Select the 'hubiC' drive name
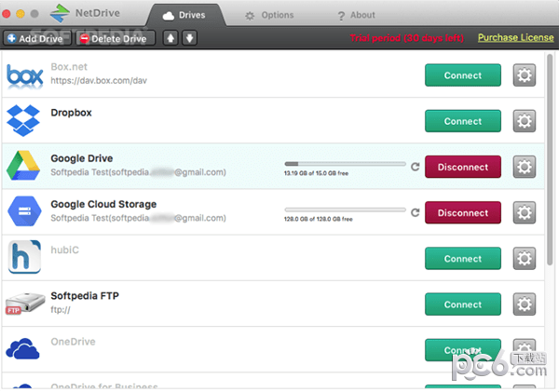 tap(64, 250)
